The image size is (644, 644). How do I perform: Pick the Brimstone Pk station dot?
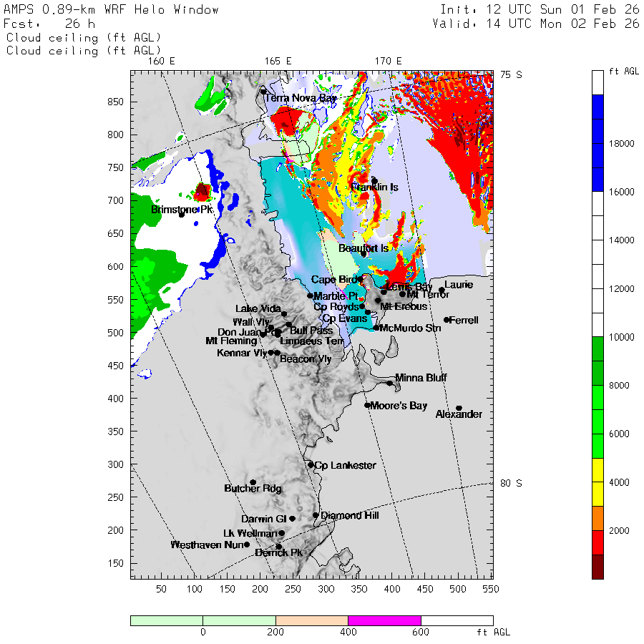pos(182,214)
